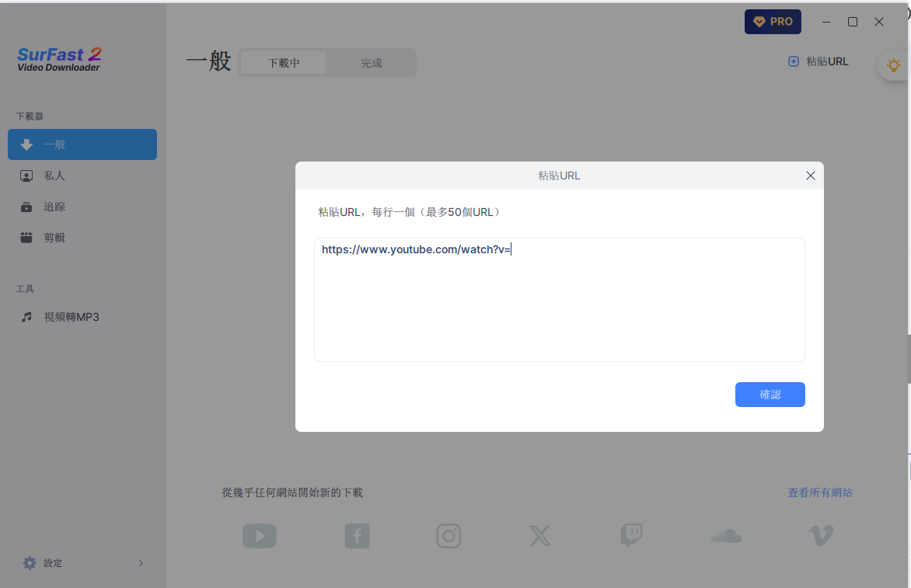Select 私人 in the sidebar

[x=82, y=176]
